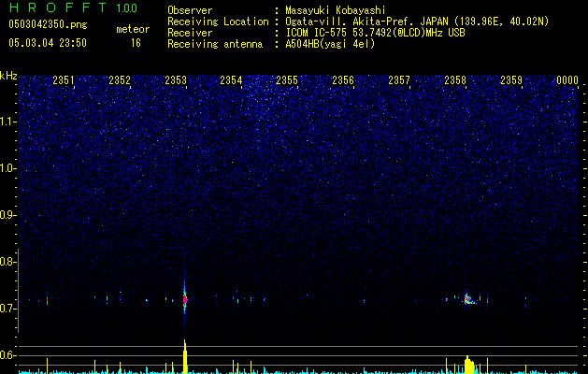Click the bright red meteor echo at 2353
588x374 pixels.
tap(184, 300)
